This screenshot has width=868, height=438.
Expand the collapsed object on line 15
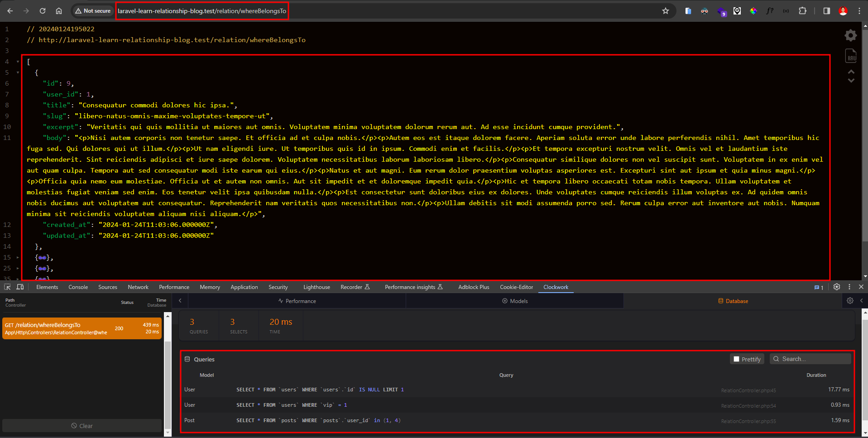click(18, 257)
